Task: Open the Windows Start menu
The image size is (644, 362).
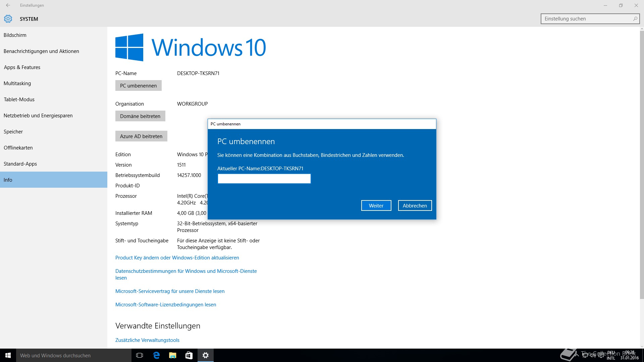Action: click(8, 355)
